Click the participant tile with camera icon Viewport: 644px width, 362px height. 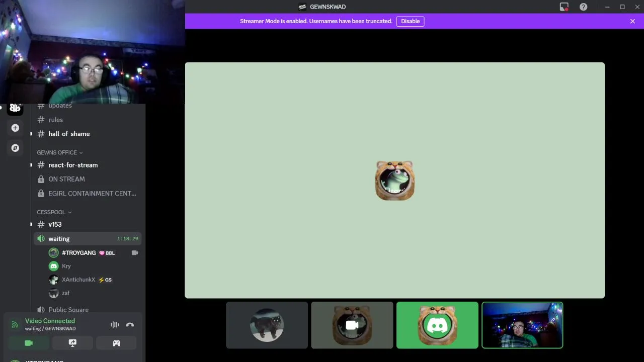[352, 325]
